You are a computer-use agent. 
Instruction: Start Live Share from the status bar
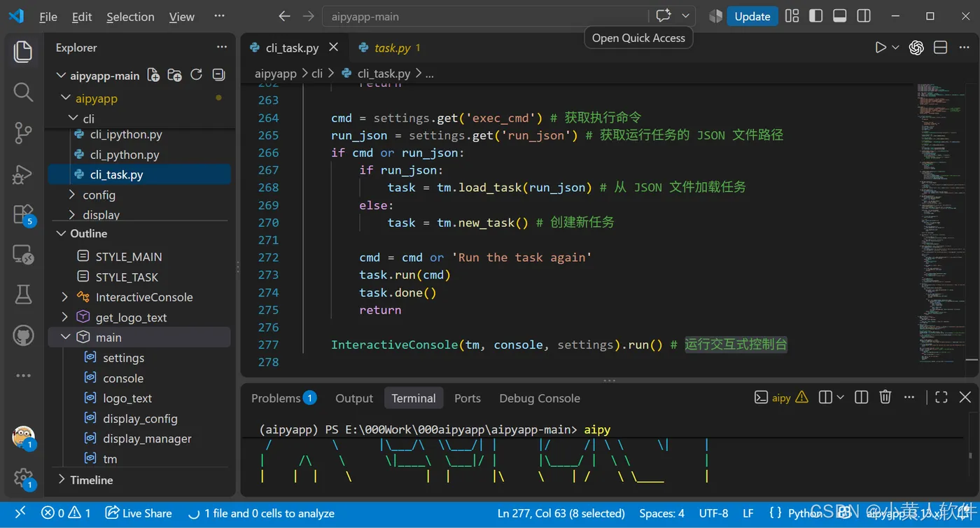pyautogui.click(x=139, y=513)
